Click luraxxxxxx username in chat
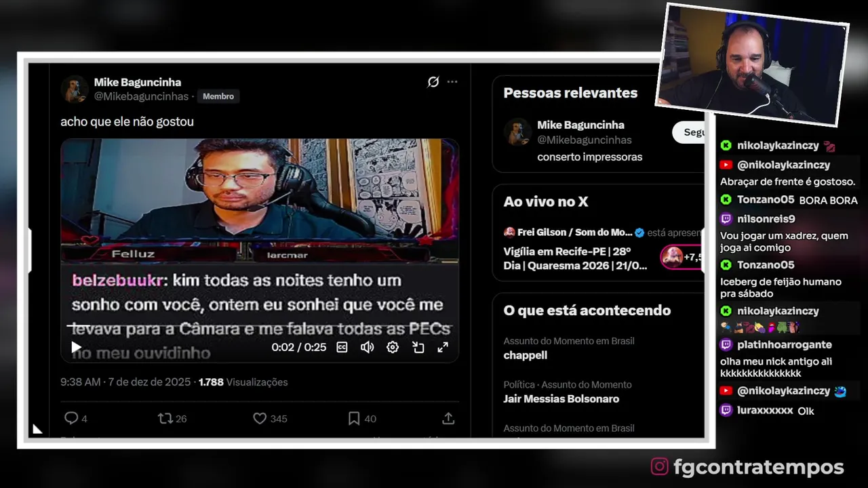This screenshot has height=488, width=868. (x=765, y=410)
